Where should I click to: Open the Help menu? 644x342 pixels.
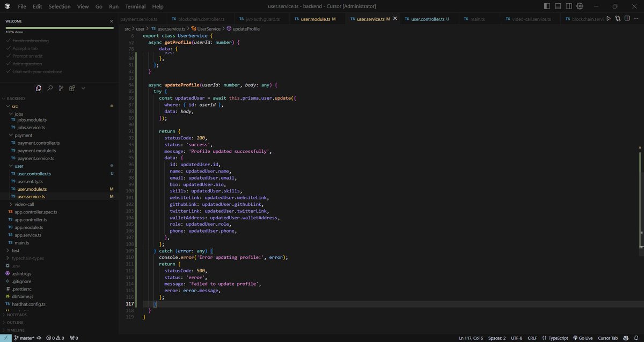(158, 6)
